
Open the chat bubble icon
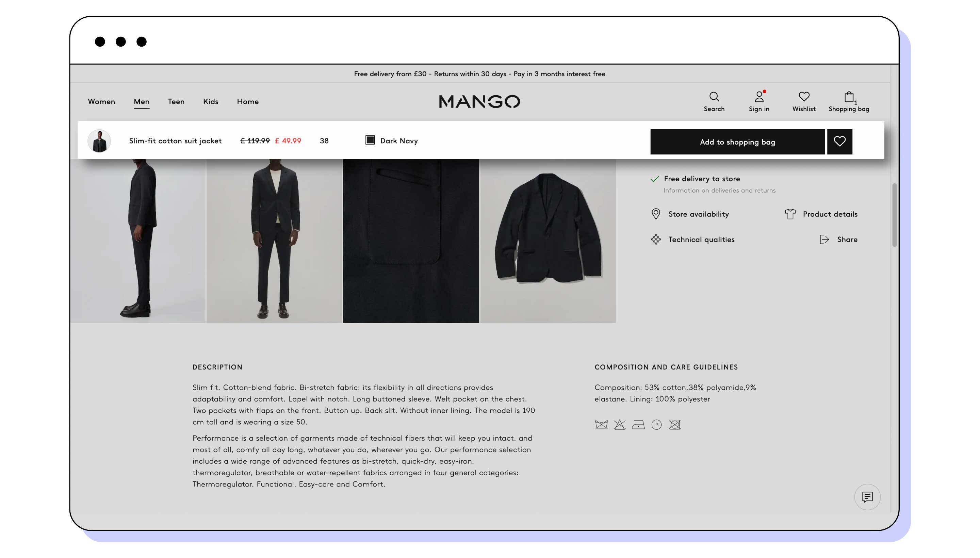tap(867, 497)
